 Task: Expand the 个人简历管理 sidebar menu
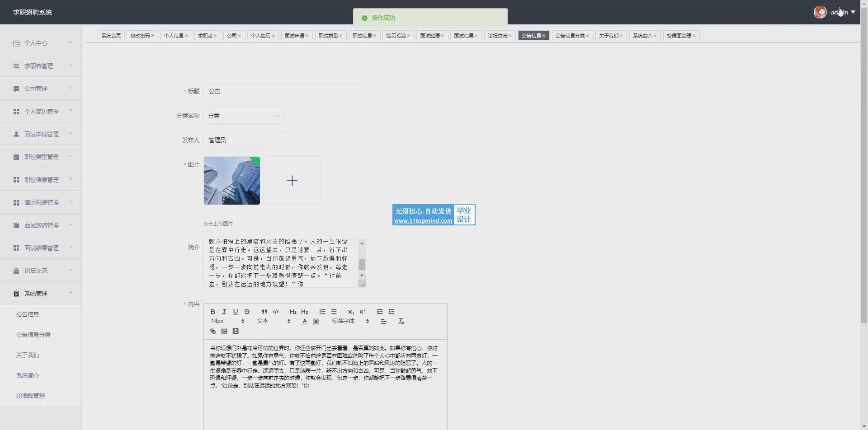[41, 112]
